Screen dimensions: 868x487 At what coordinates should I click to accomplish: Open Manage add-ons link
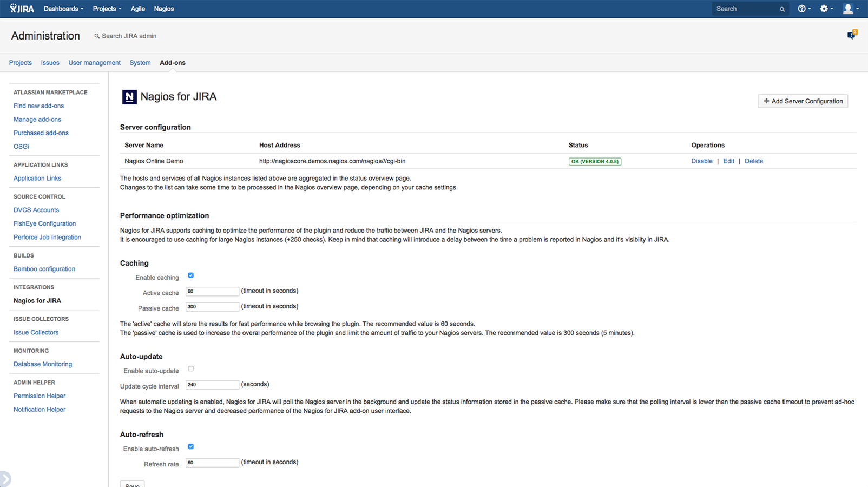(37, 120)
